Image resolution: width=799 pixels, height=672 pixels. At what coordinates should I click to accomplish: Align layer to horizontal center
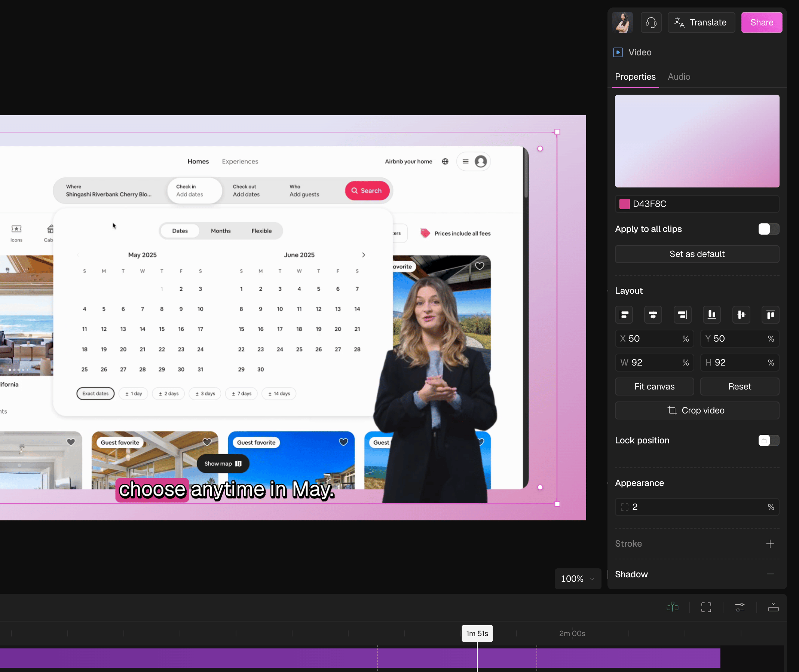pyautogui.click(x=653, y=315)
